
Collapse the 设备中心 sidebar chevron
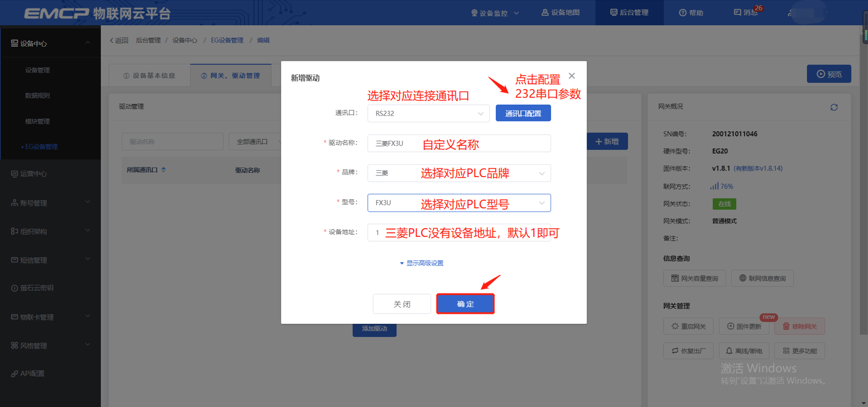pos(88,43)
